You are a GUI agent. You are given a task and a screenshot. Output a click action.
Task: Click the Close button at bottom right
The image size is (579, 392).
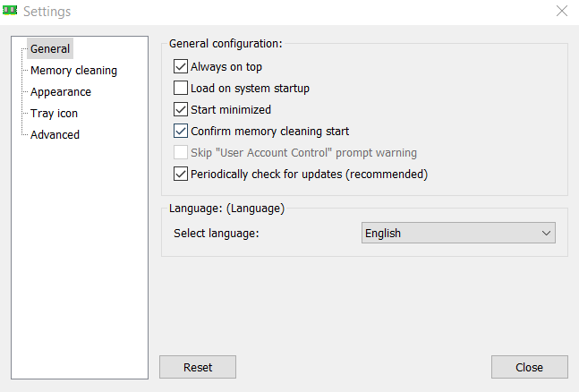(529, 367)
